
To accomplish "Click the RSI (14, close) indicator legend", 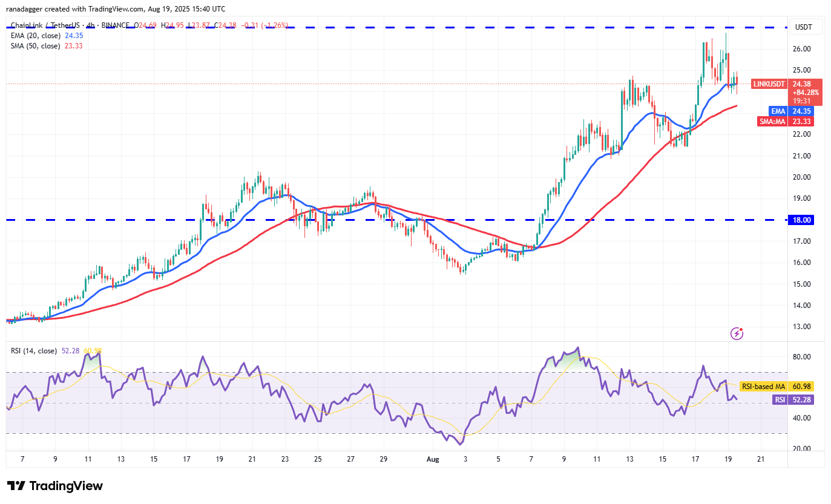I will [x=34, y=351].
